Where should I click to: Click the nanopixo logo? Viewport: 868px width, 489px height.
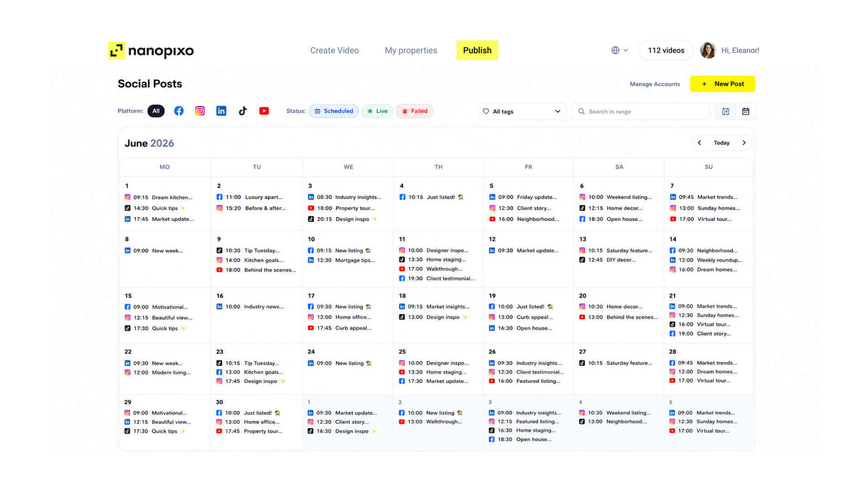tap(151, 51)
